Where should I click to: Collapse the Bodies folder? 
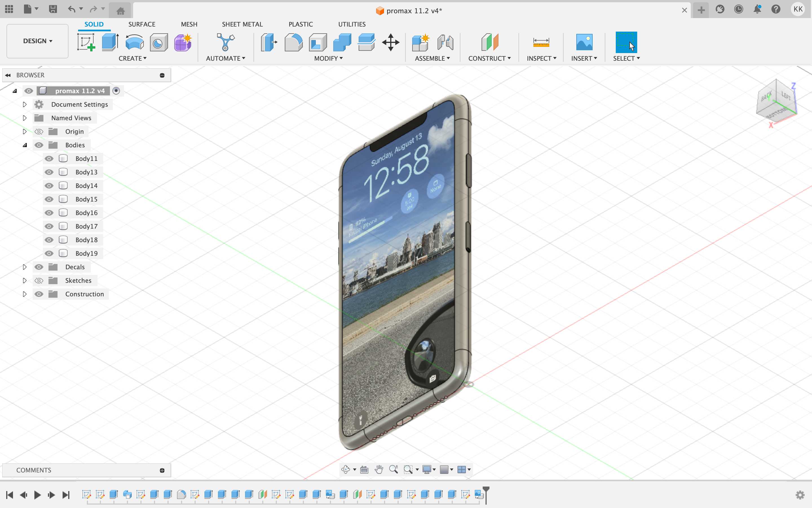click(x=25, y=145)
